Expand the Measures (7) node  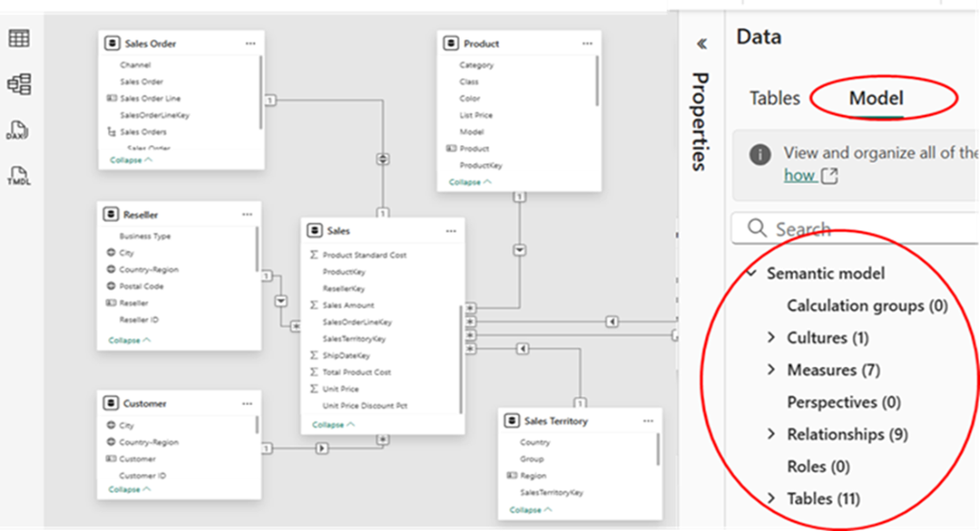coord(772,370)
